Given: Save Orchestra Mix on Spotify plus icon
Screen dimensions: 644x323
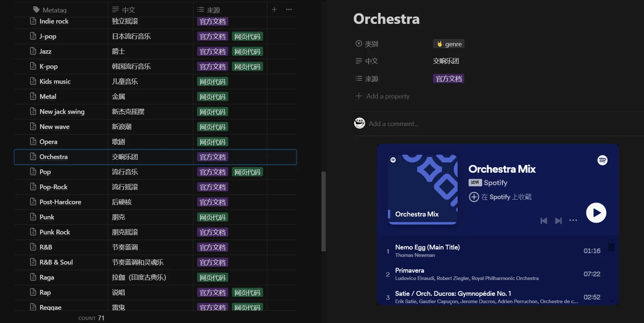Looking at the screenshot, I should [474, 197].
